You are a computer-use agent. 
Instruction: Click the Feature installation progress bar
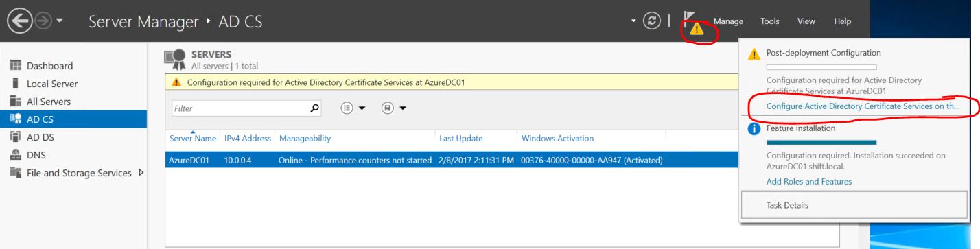pyautogui.click(x=821, y=143)
